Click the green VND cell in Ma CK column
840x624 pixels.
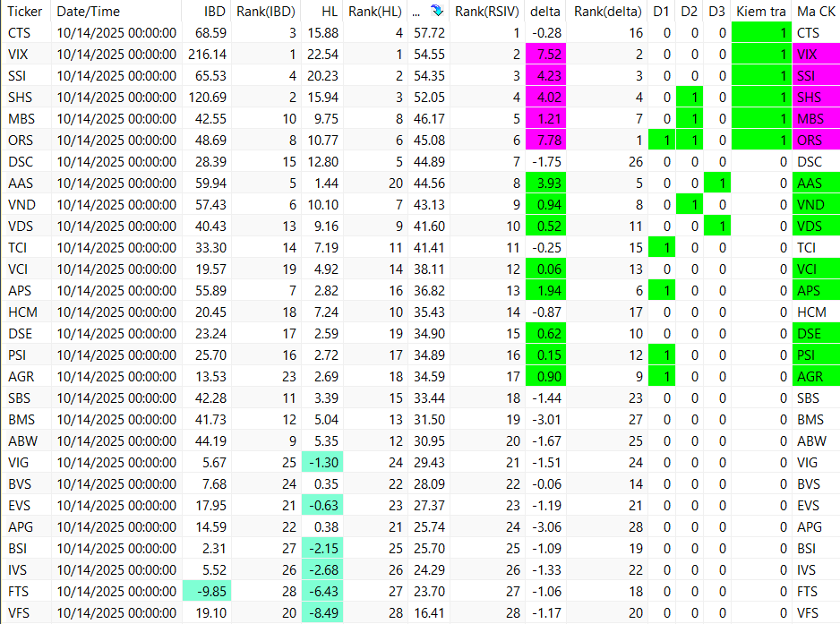(816, 205)
